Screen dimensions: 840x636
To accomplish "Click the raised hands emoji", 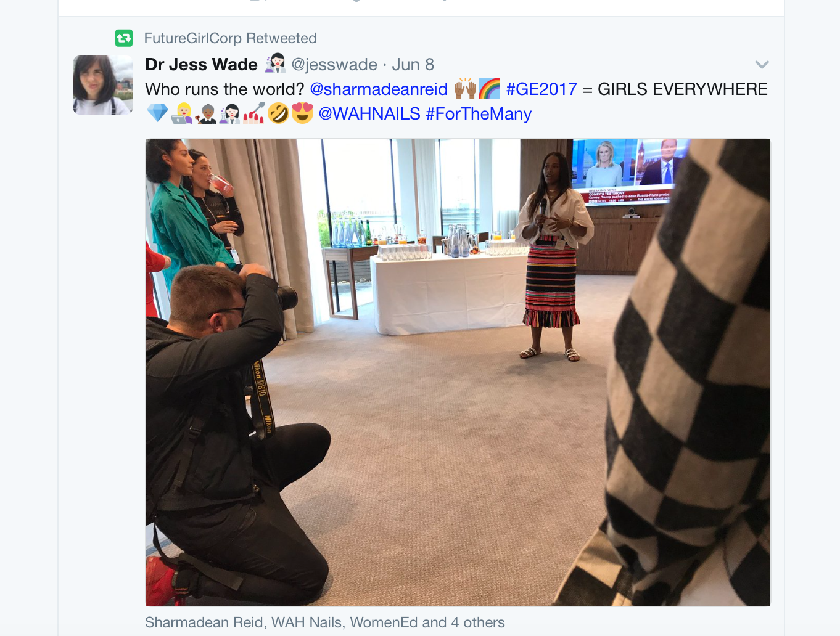I will pyautogui.click(x=466, y=89).
